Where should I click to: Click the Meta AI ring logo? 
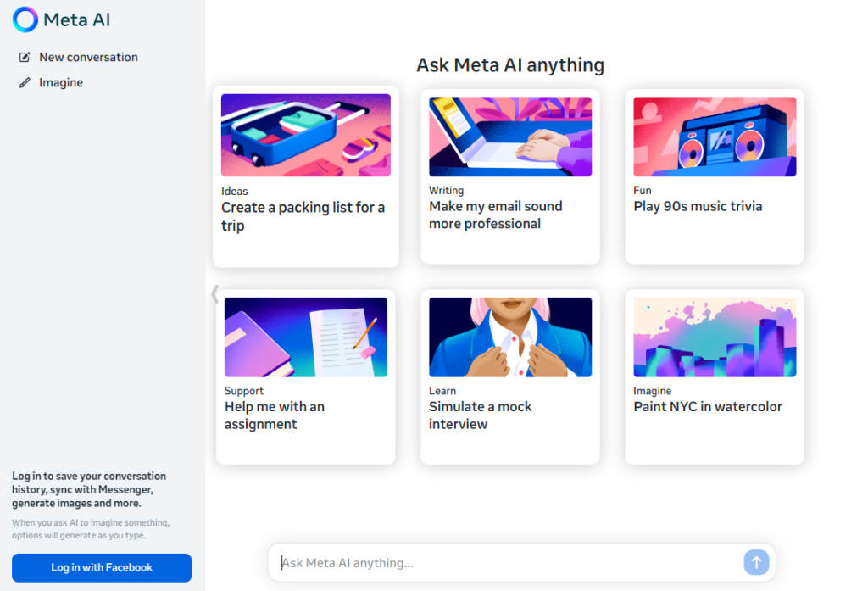pos(25,20)
